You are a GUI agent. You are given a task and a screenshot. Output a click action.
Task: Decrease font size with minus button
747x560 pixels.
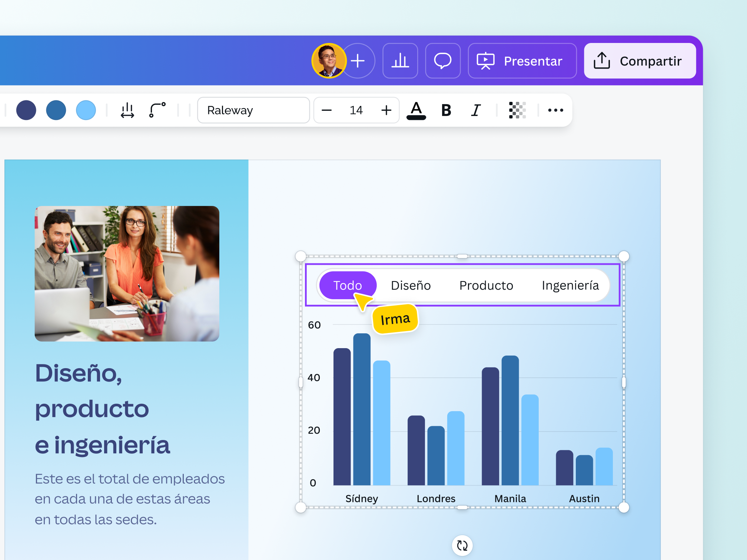pos(326,110)
